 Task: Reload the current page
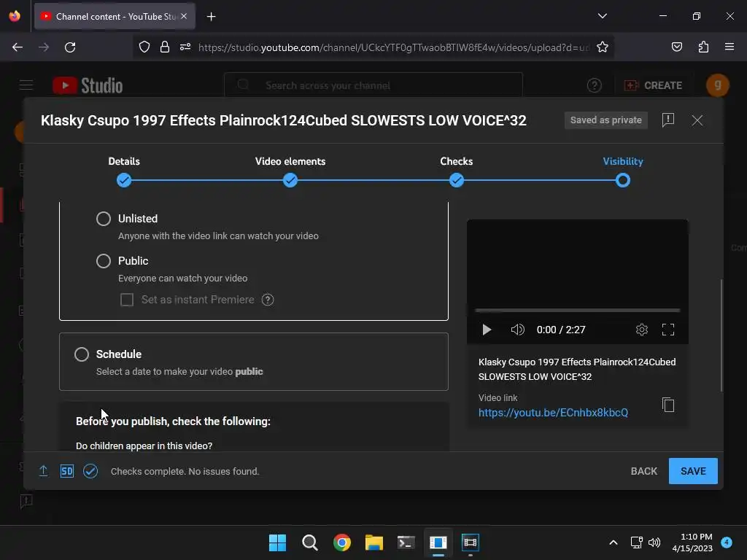coord(70,47)
